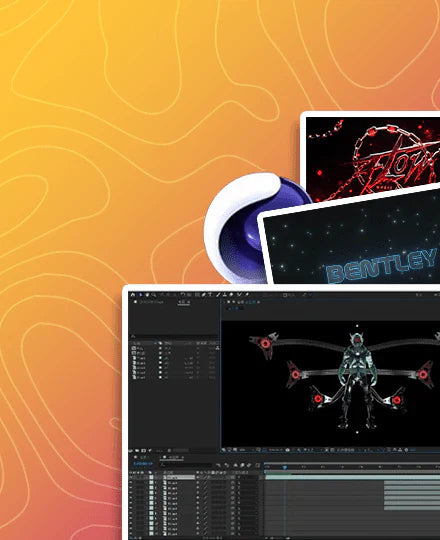Select the Roto Brush tool
Image resolution: width=440 pixels, height=540 pixels.
click(x=240, y=295)
